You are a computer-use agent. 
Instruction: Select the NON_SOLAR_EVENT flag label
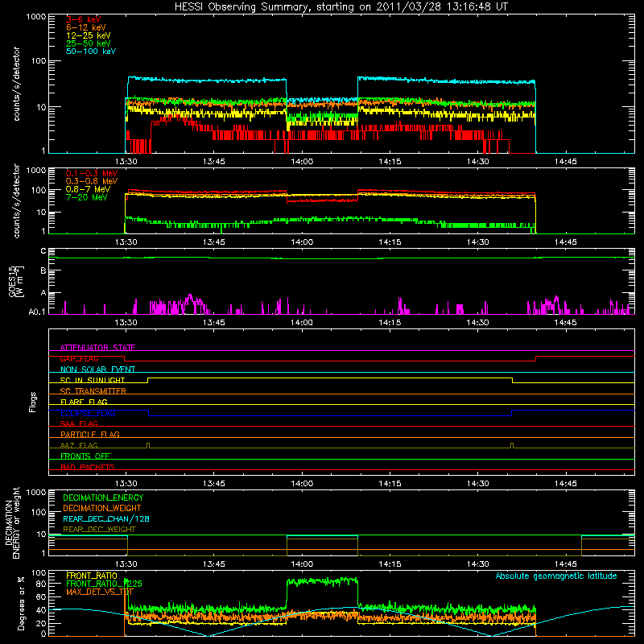click(x=97, y=369)
